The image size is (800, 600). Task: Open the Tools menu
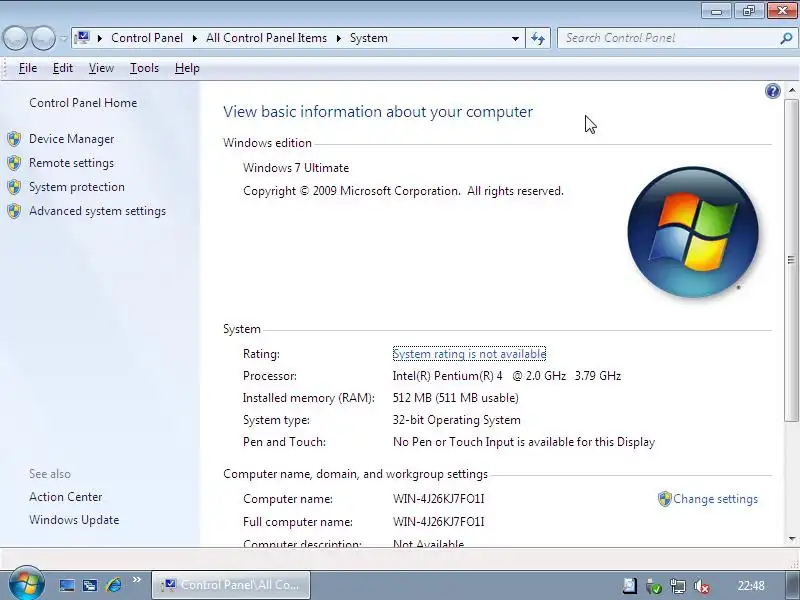click(x=144, y=68)
